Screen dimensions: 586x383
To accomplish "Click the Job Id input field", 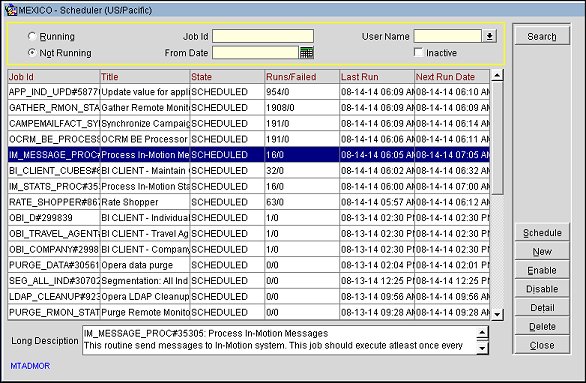I will click(263, 36).
